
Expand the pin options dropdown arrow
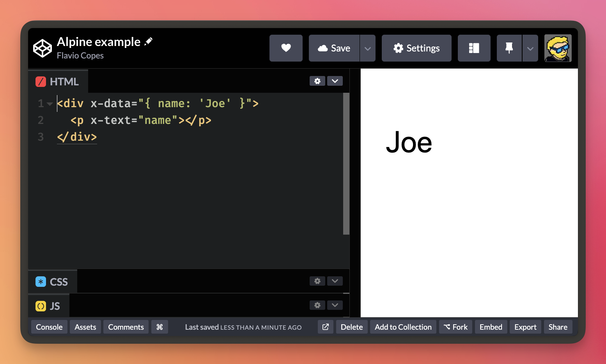click(x=530, y=48)
